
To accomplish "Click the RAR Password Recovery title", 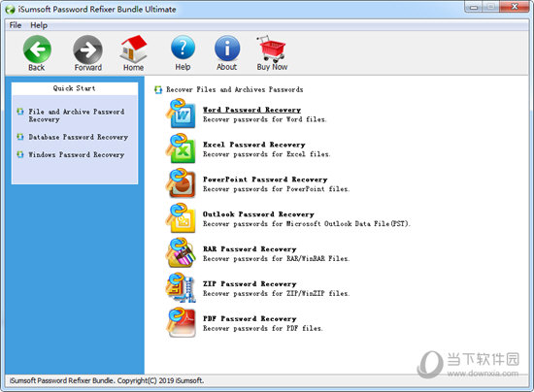I will (250, 249).
